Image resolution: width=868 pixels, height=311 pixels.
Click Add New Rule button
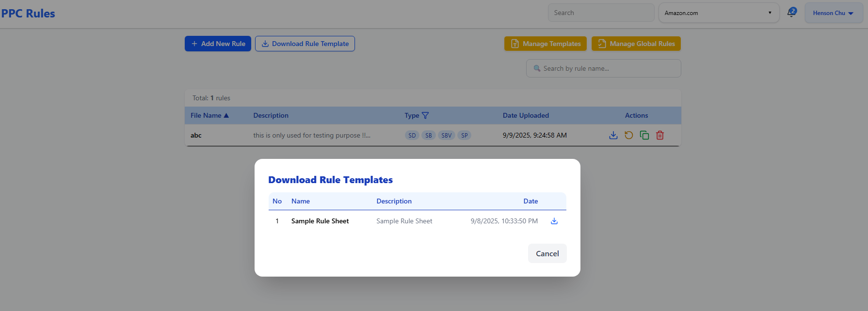218,44
